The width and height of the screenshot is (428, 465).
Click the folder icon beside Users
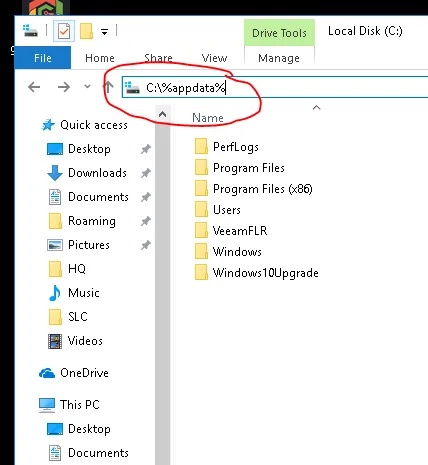(201, 209)
